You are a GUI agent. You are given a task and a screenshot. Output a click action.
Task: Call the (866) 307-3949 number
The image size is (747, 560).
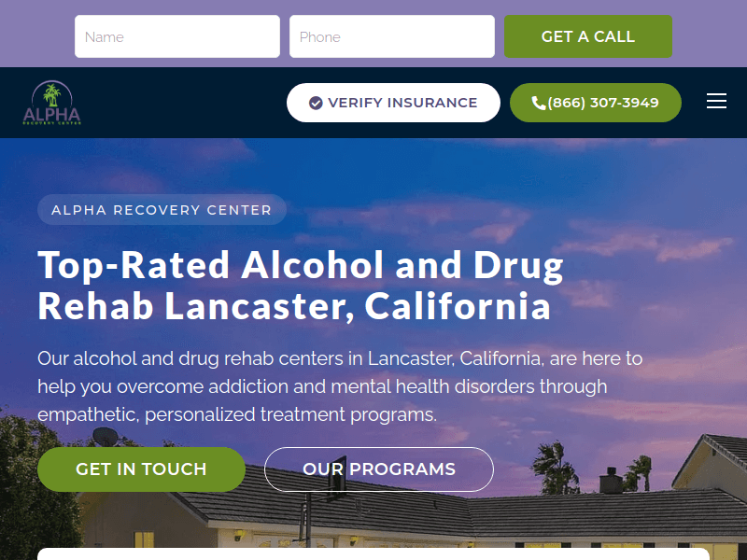point(595,103)
